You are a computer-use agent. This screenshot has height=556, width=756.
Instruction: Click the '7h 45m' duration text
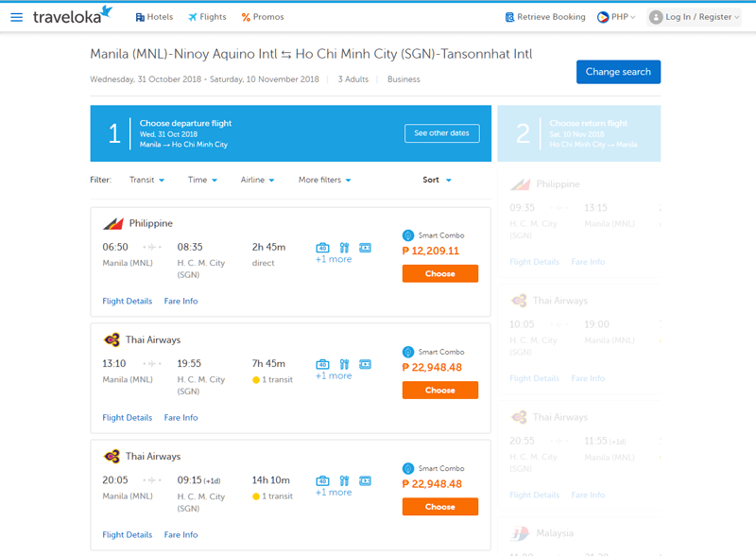(x=268, y=363)
